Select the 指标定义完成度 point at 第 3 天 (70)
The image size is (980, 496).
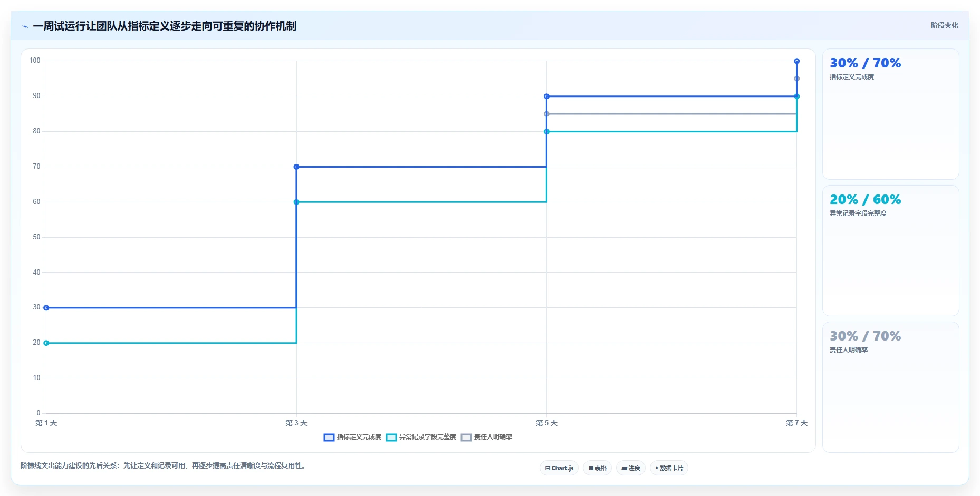[x=296, y=167]
